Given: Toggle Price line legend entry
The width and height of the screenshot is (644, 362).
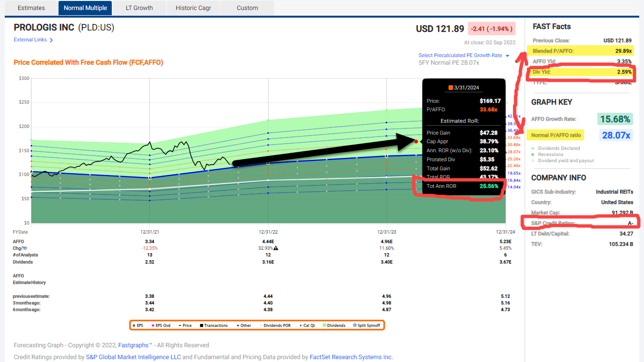Looking at the screenshot, I should pyautogui.click(x=185, y=325).
